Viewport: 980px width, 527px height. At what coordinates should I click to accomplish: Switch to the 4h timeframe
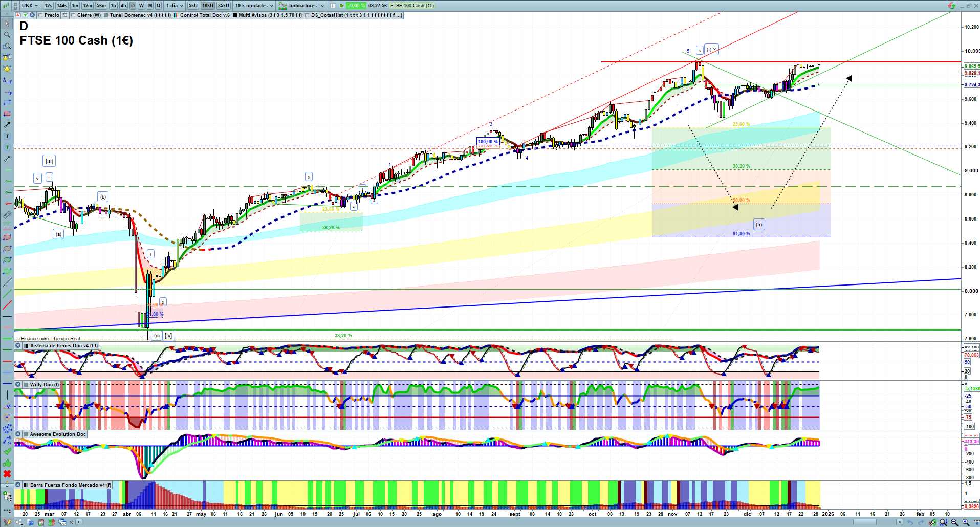123,6
